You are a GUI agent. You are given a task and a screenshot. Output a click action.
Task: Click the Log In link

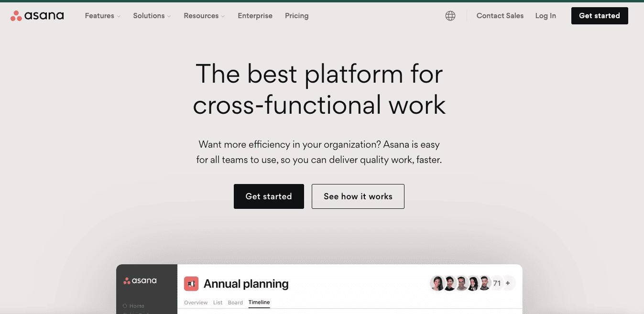click(x=545, y=15)
